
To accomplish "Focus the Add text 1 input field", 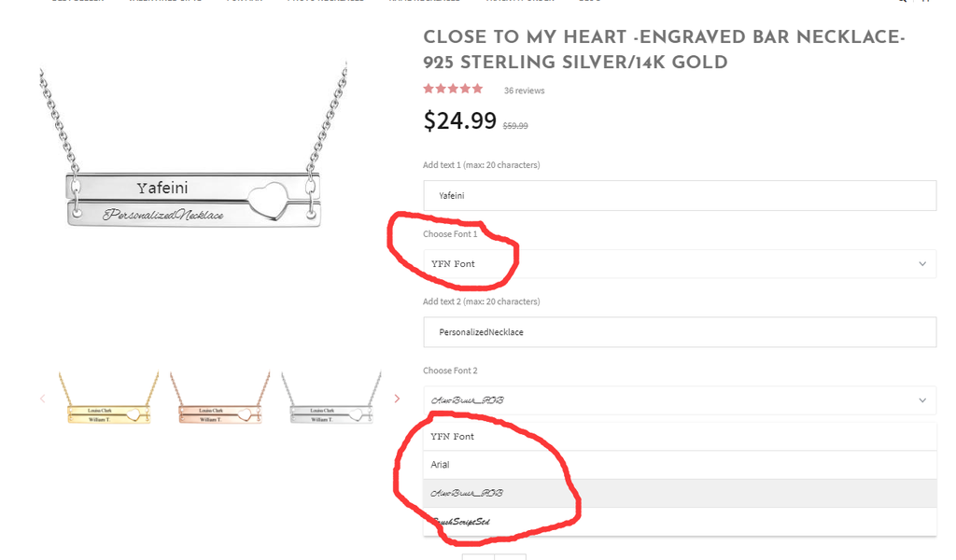I will coord(679,196).
